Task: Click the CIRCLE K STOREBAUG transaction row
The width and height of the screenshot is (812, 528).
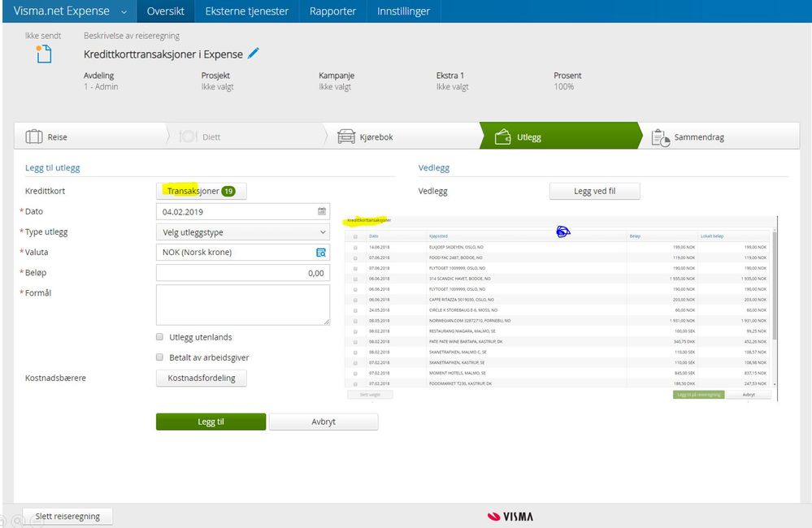Action: pos(559,310)
